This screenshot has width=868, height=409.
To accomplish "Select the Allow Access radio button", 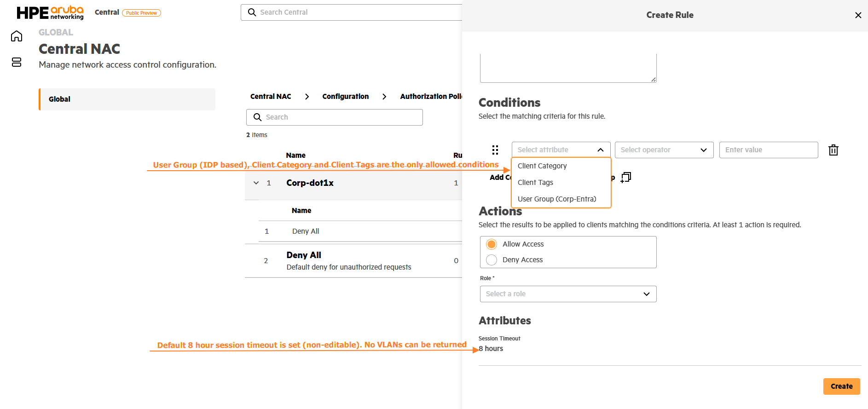I will click(x=492, y=244).
